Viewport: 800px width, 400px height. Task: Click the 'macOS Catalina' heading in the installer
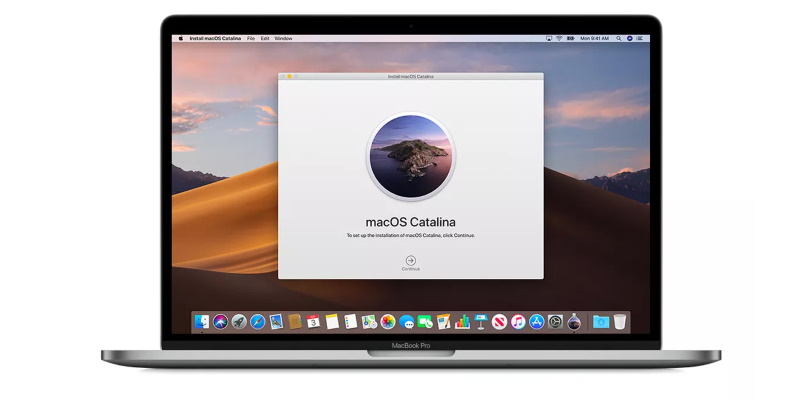[411, 222]
